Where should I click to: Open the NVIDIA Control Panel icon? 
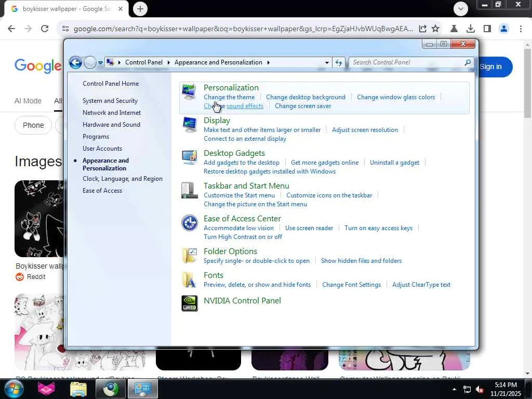(x=189, y=303)
